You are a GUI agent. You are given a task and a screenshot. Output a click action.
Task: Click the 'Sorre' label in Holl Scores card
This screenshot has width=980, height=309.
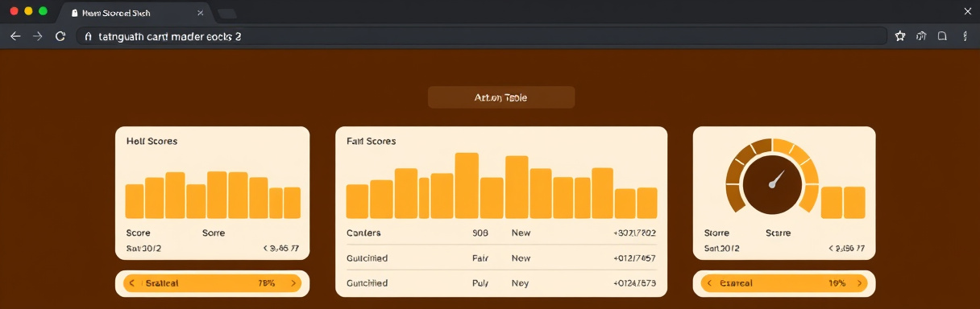click(x=214, y=233)
